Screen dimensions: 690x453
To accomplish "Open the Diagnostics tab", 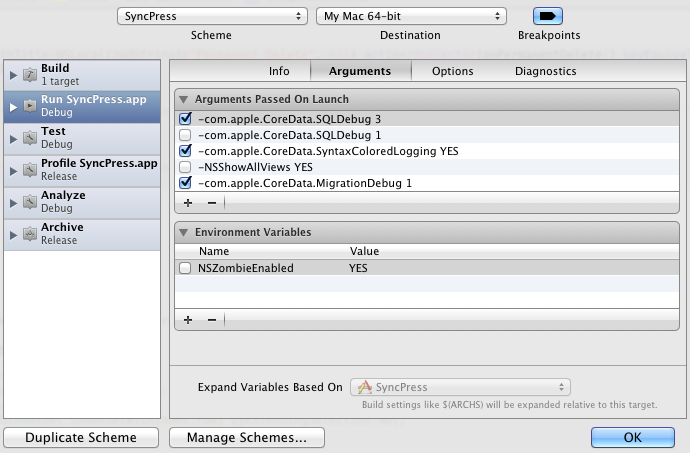I will point(546,71).
